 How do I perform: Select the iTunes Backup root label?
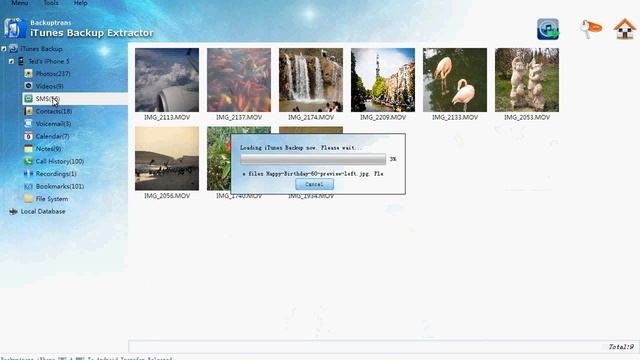point(41,49)
